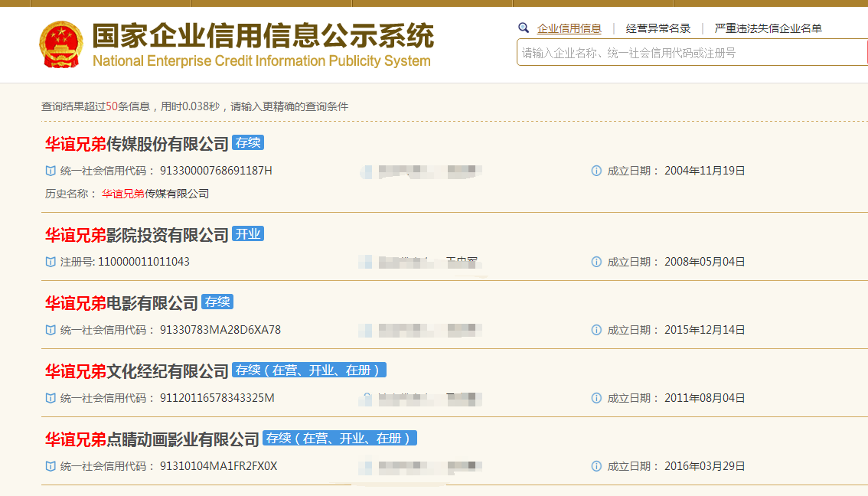Click credit code icon for 华谊兄弟点睛动画影业有限公司
868x496 pixels.
51,466
